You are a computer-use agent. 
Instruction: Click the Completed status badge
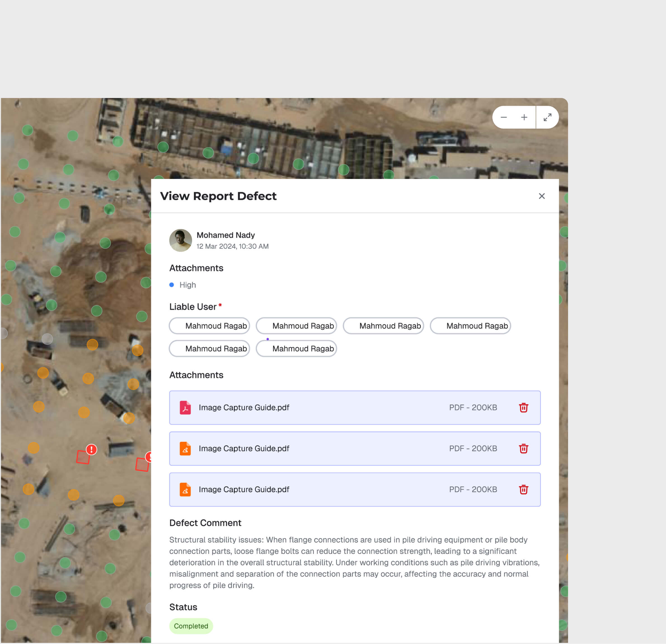tap(191, 626)
